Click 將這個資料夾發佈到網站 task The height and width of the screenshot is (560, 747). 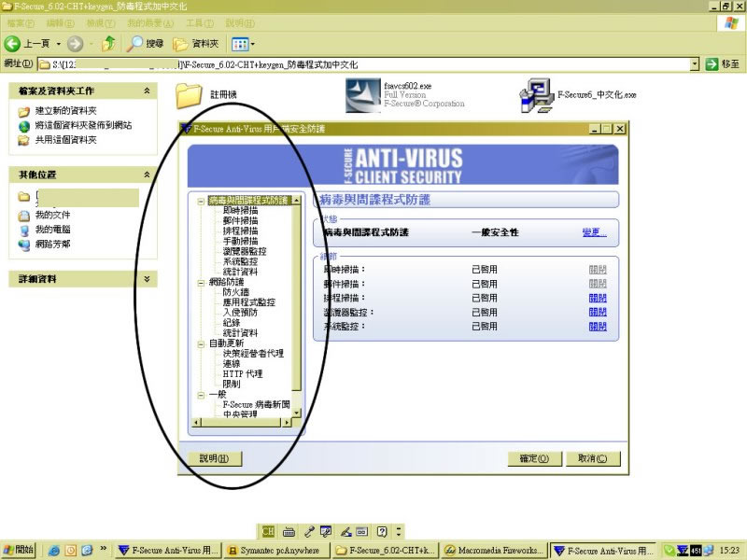(x=83, y=125)
